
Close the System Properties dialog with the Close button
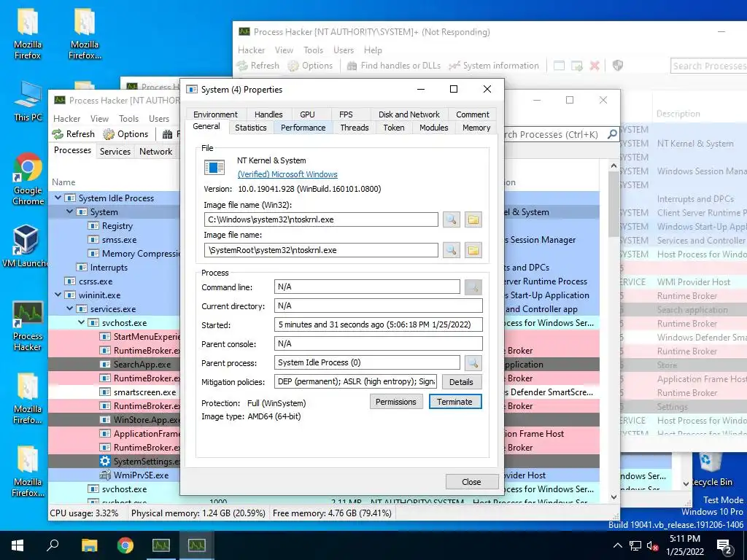pos(472,481)
